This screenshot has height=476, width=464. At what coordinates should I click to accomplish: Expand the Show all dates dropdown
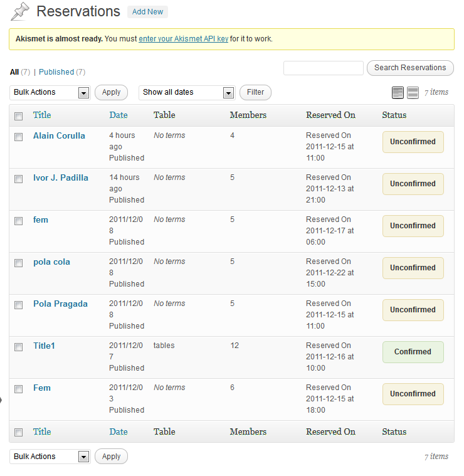click(x=186, y=92)
